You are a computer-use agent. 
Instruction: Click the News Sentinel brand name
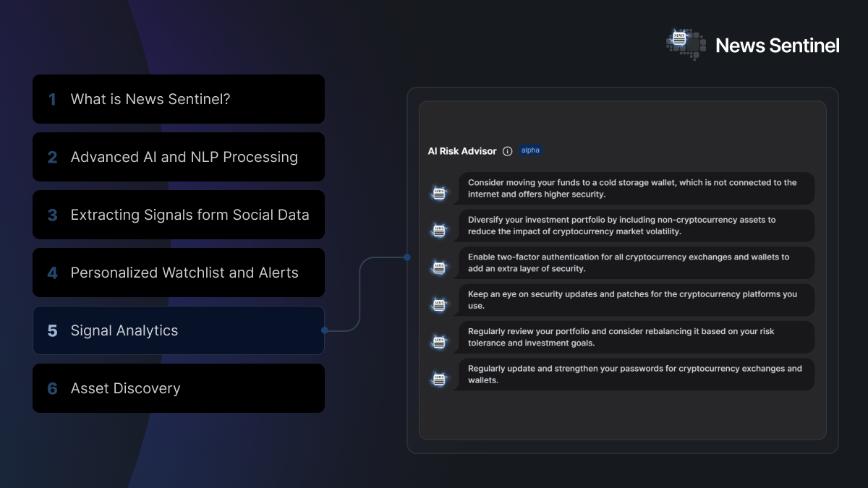(x=778, y=46)
